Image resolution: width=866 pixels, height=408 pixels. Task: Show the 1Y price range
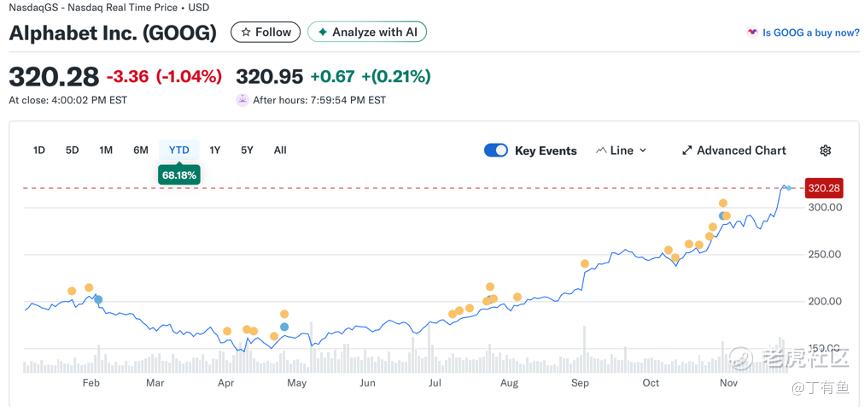(215, 151)
